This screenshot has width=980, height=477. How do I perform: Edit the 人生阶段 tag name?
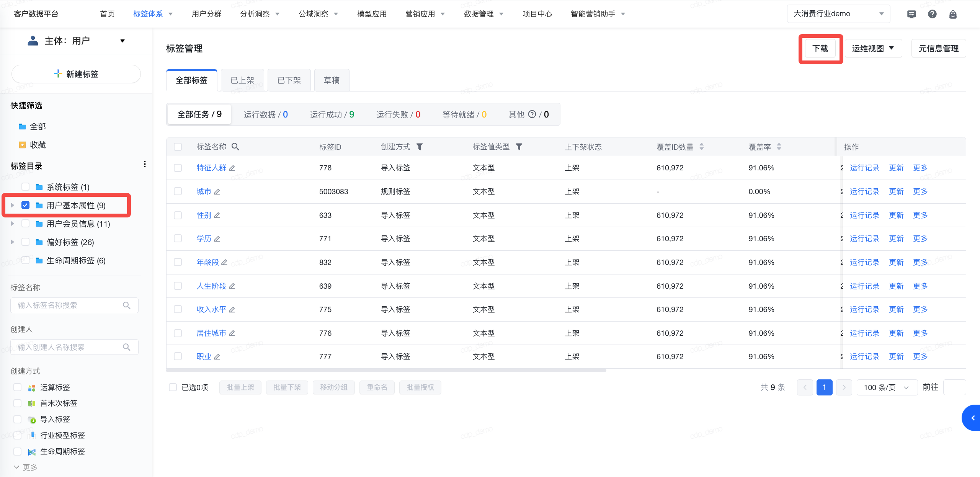232,286
